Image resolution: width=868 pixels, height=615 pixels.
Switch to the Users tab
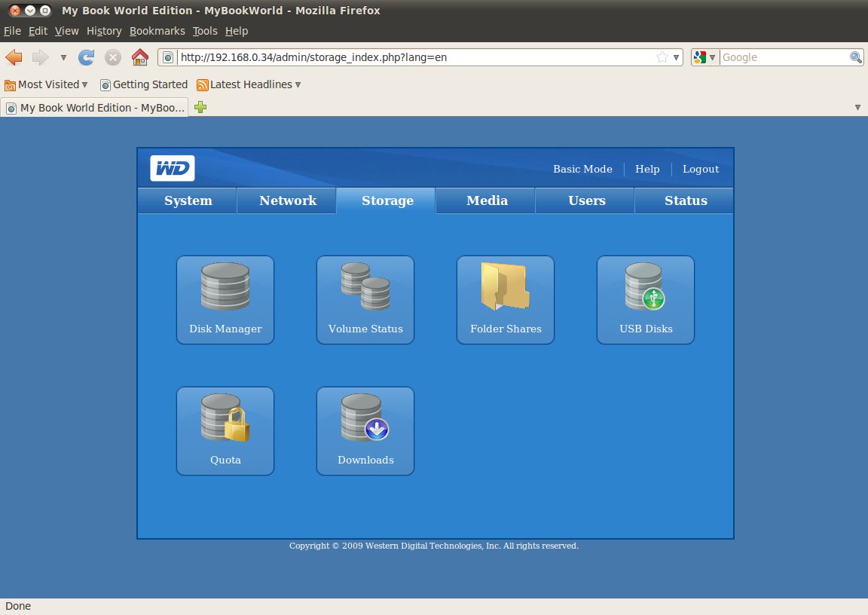pyautogui.click(x=586, y=200)
